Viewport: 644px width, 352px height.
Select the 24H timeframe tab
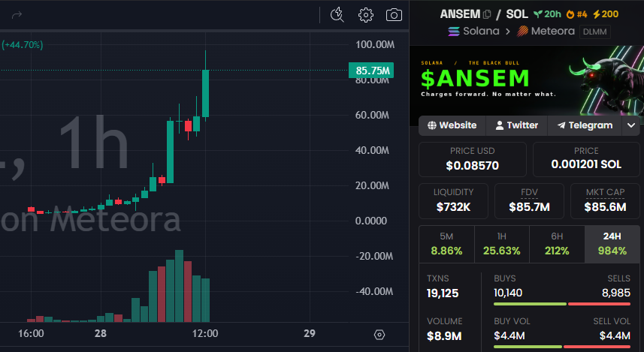click(x=612, y=244)
